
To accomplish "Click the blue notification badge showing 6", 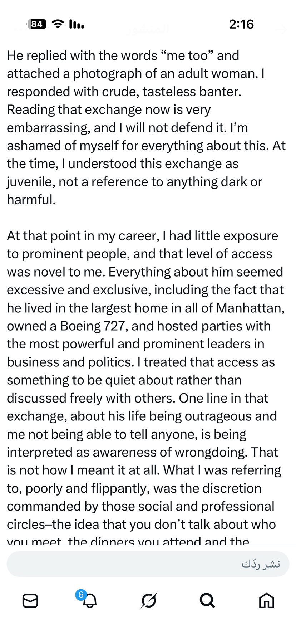I will click(x=81, y=595).
